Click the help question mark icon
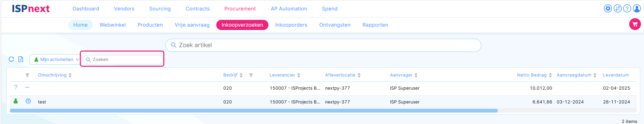 pos(627,8)
